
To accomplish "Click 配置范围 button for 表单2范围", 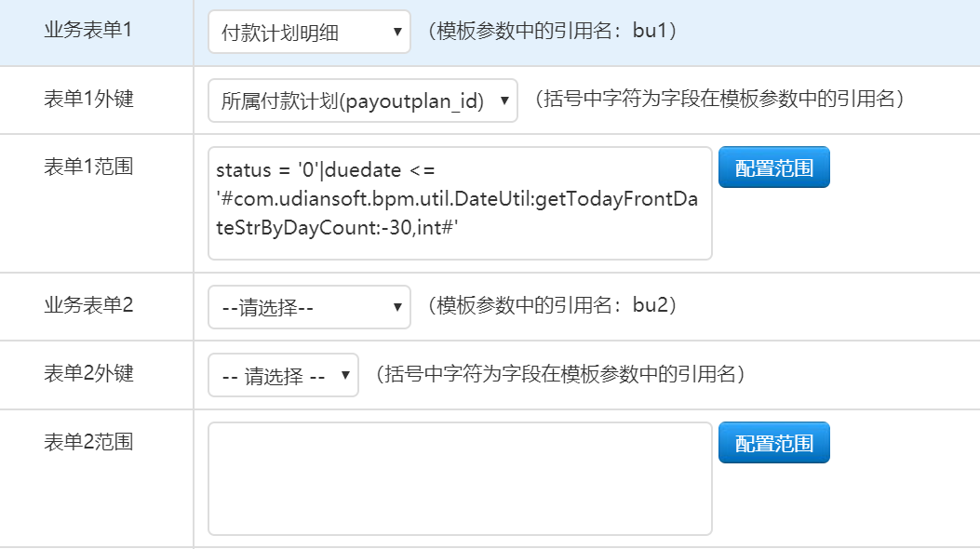I will (x=773, y=443).
